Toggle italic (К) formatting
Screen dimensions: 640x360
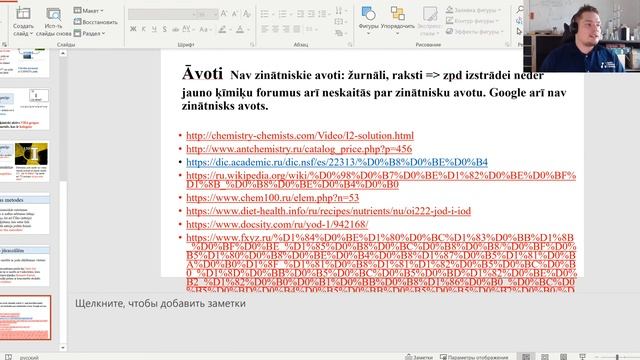(x=144, y=29)
